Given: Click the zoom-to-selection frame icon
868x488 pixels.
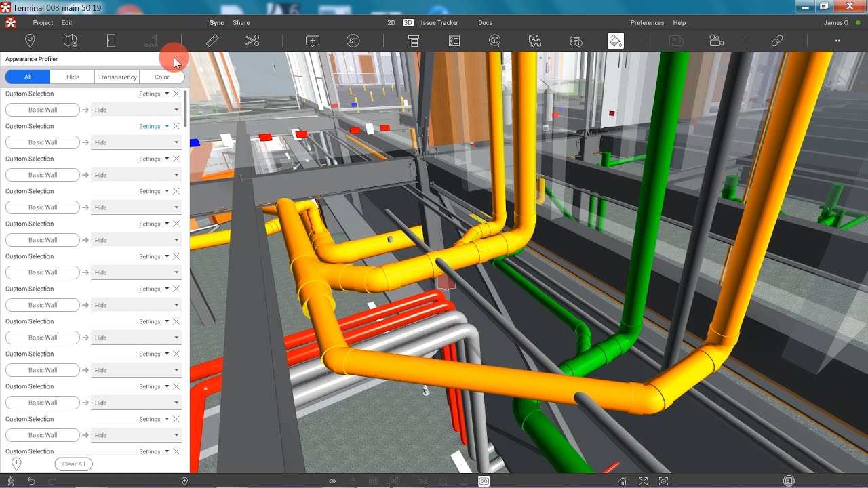Looking at the screenshot, I should [663, 481].
